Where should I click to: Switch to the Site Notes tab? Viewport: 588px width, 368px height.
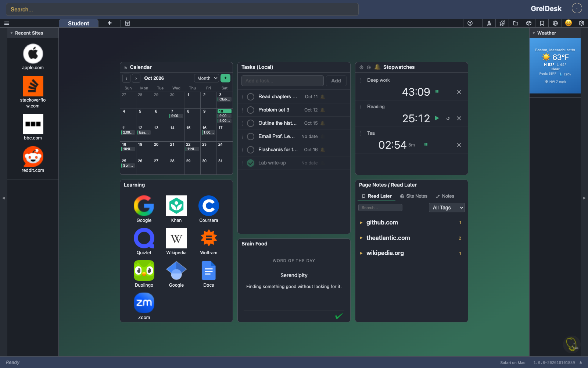(414, 196)
